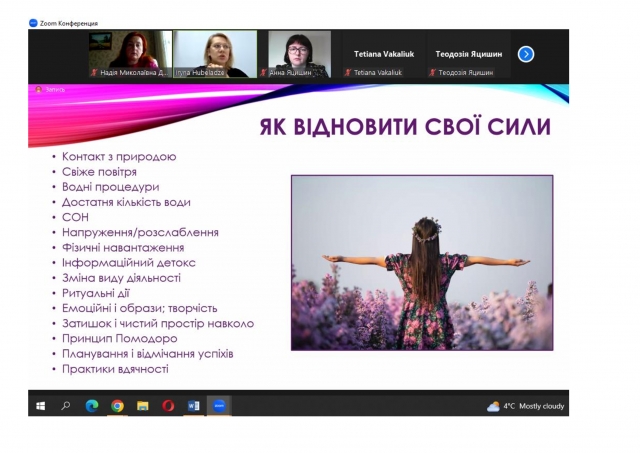Open the weather widget showing 4°C
The image size is (640, 453).
(526, 406)
